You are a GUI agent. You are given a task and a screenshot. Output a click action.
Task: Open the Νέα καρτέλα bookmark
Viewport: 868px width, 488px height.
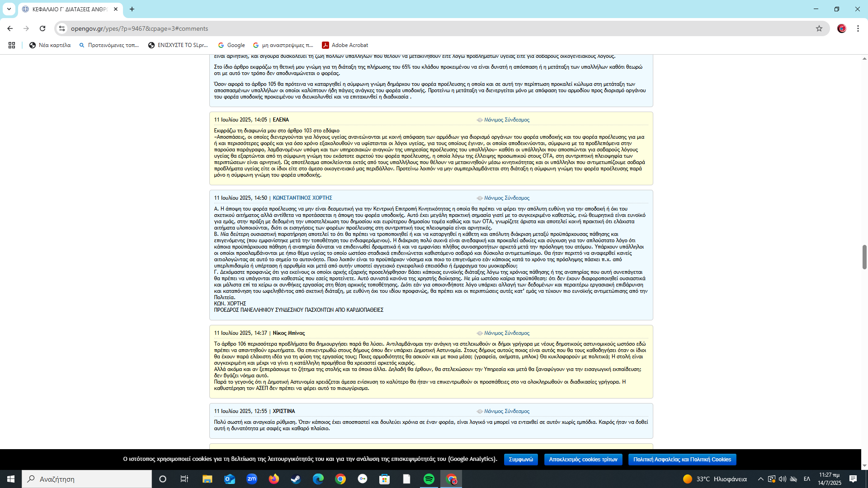(x=50, y=45)
